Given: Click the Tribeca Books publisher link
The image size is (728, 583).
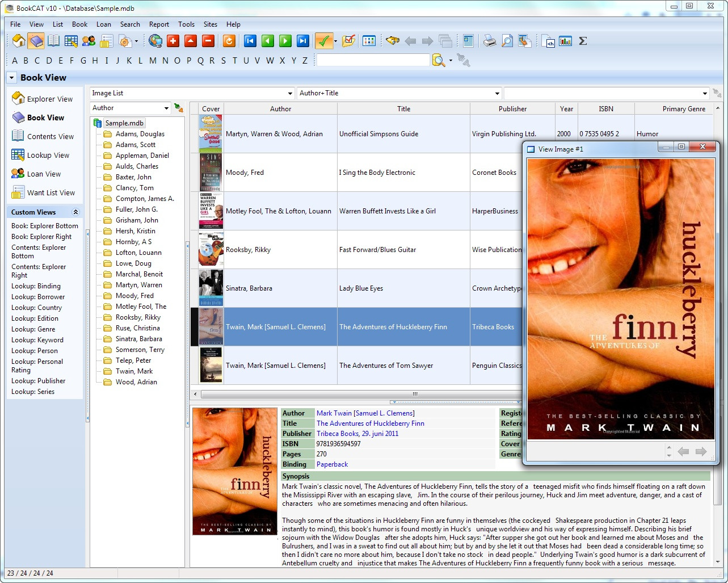Looking at the screenshot, I should (x=357, y=434).
